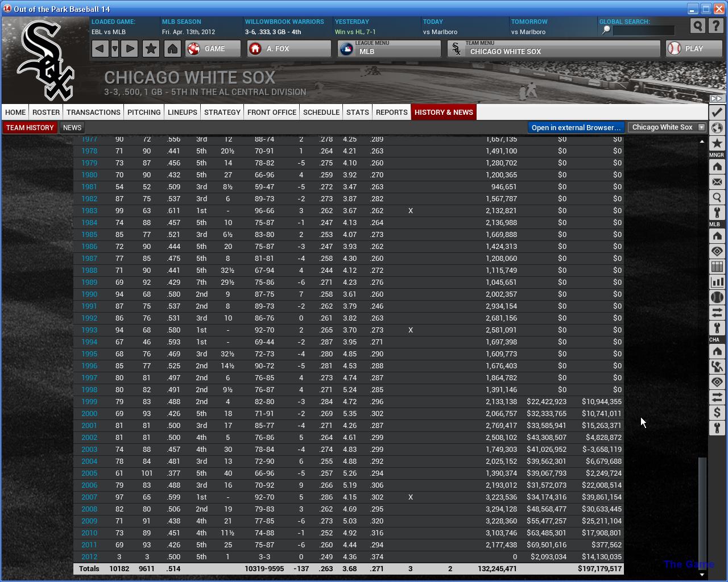The image size is (728, 582).
Task: Click the player figure icon under CHA
Action: [x=717, y=367]
